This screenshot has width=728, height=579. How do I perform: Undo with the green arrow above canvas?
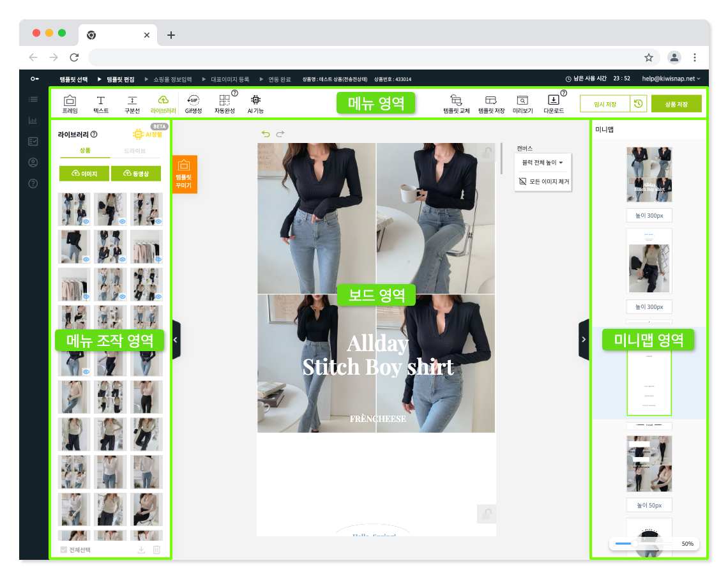266,133
